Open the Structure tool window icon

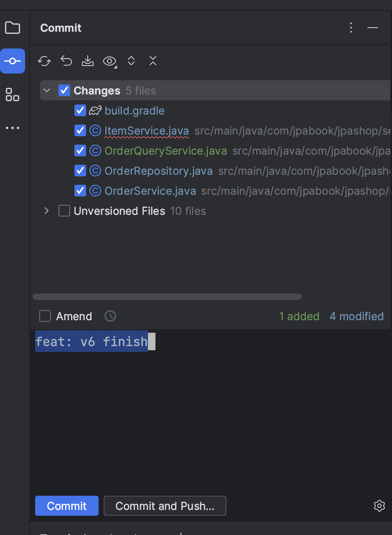point(13,94)
